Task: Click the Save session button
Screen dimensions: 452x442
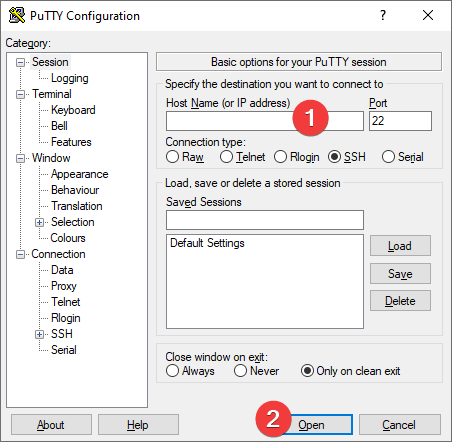Action: [x=400, y=274]
